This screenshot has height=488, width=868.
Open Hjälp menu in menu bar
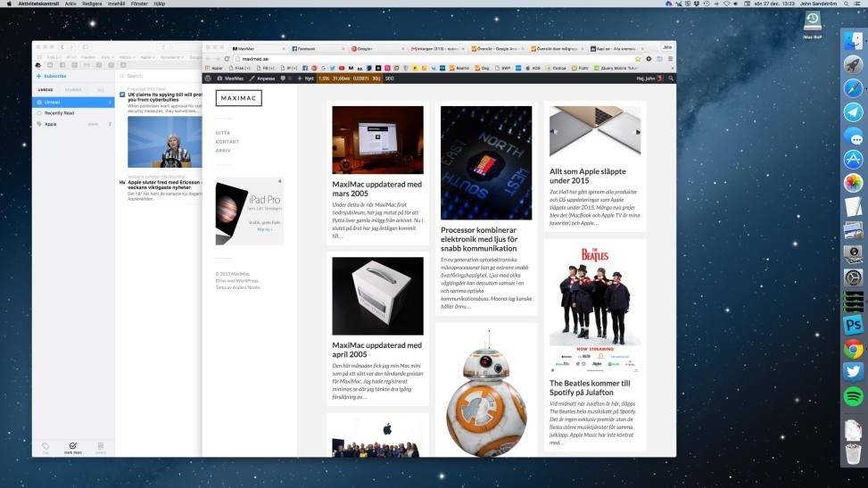tap(160, 4)
